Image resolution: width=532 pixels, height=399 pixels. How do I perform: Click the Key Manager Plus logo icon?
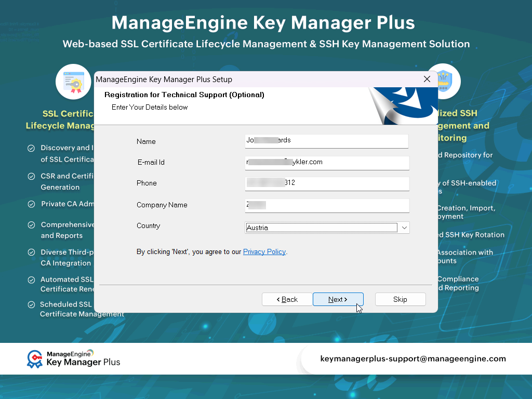[35, 360]
